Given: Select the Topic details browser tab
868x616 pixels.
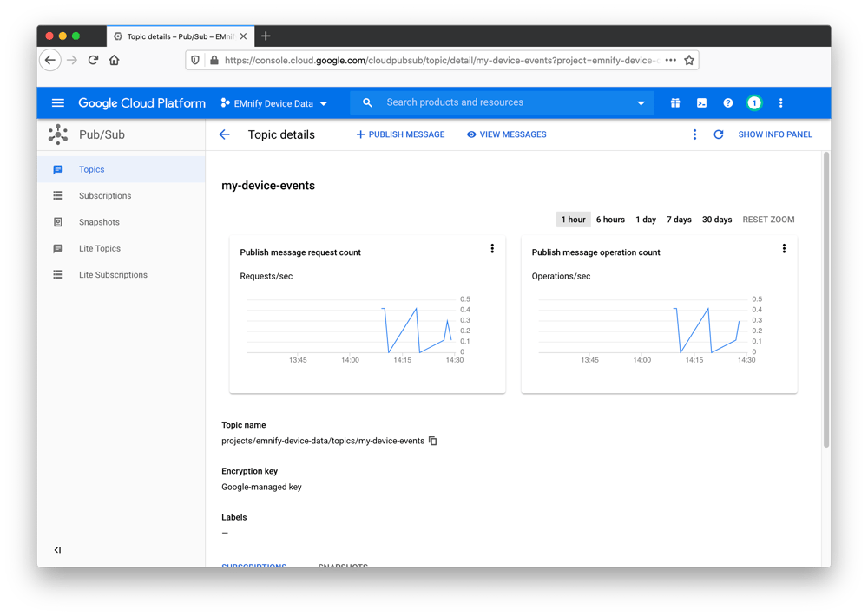Looking at the screenshot, I should 181,36.
